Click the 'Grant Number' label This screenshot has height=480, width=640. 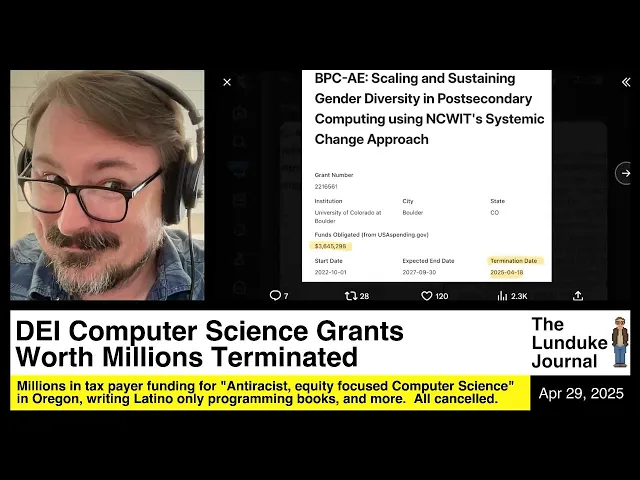point(333,175)
